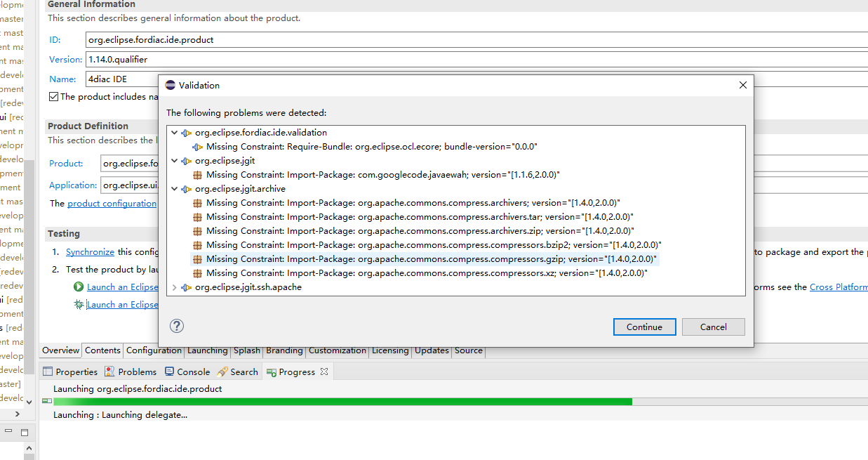Image resolution: width=868 pixels, height=460 pixels.
Task: Click package icon on the javaewah constraint row
Action: click(x=198, y=175)
